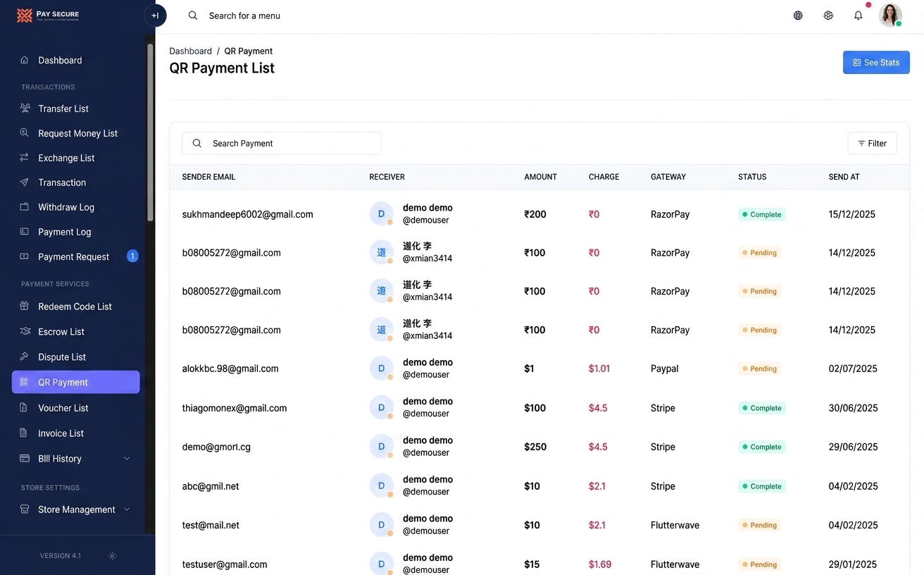Viewport: 924px width, 575px height.
Task: Open the settings gear icon in header
Action: coord(828,16)
